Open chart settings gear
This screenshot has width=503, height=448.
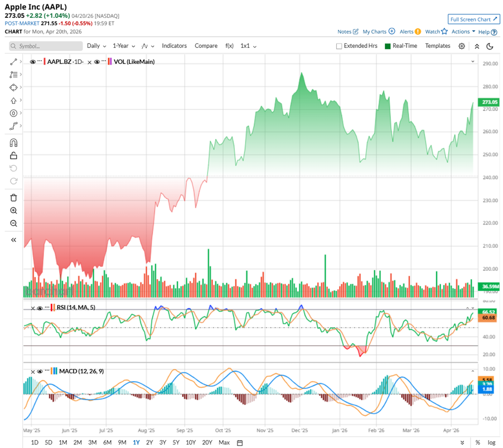pos(462,46)
